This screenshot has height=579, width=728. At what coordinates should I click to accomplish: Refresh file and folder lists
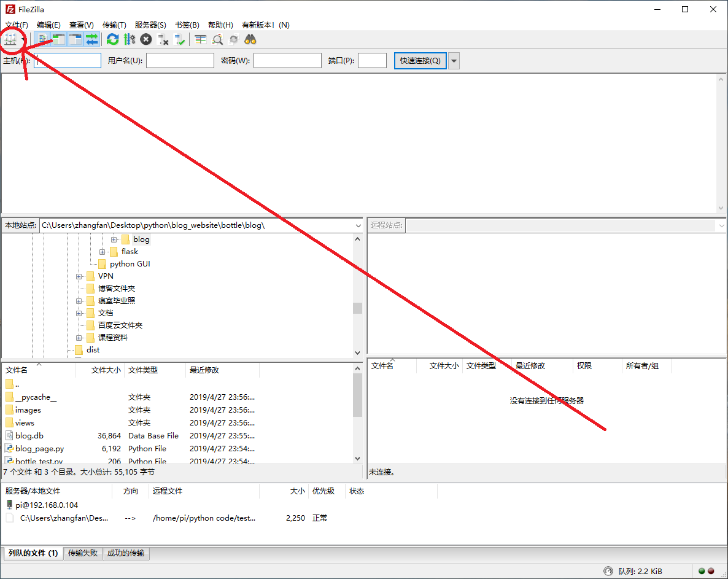(x=112, y=40)
